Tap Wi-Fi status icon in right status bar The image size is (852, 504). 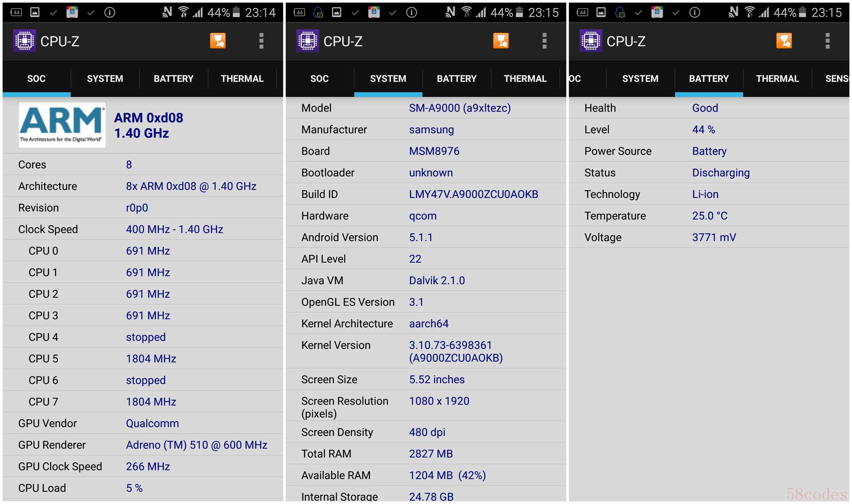[x=750, y=12]
